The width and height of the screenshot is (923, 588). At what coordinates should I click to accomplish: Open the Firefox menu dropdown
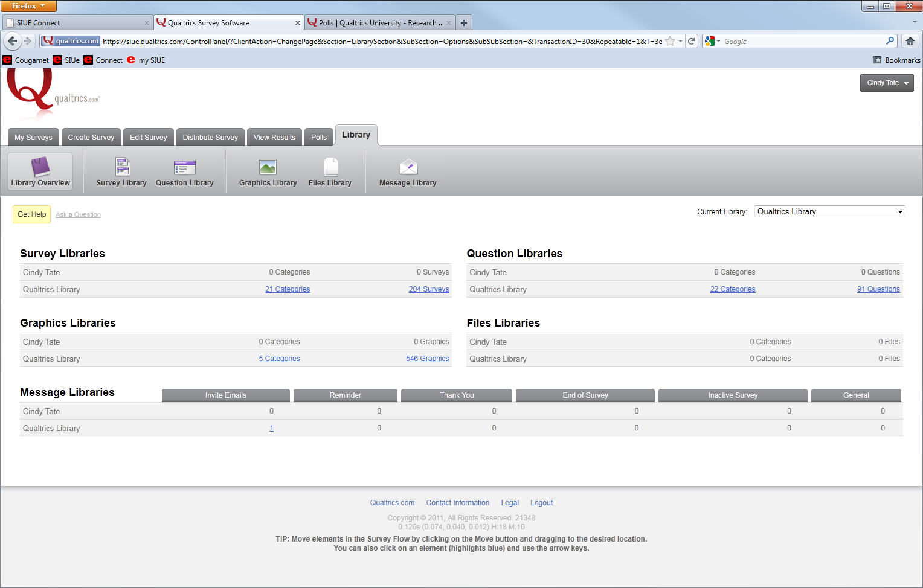coord(28,6)
